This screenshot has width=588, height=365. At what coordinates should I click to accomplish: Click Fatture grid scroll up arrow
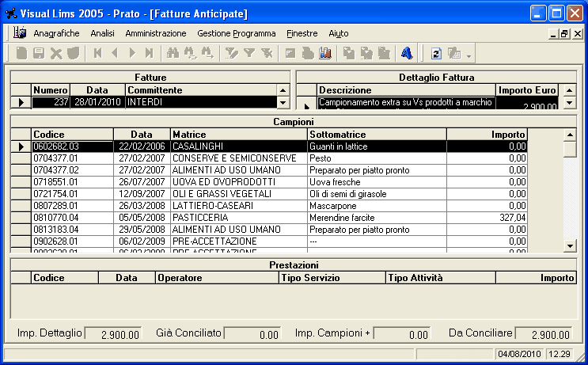[x=283, y=90]
